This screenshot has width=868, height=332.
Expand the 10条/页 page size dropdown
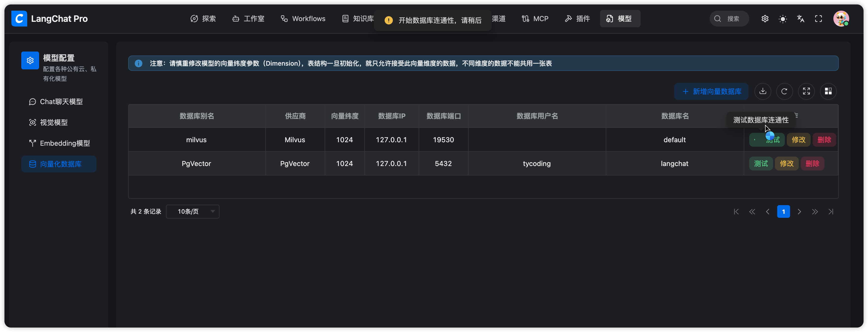(x=193, y=212)
